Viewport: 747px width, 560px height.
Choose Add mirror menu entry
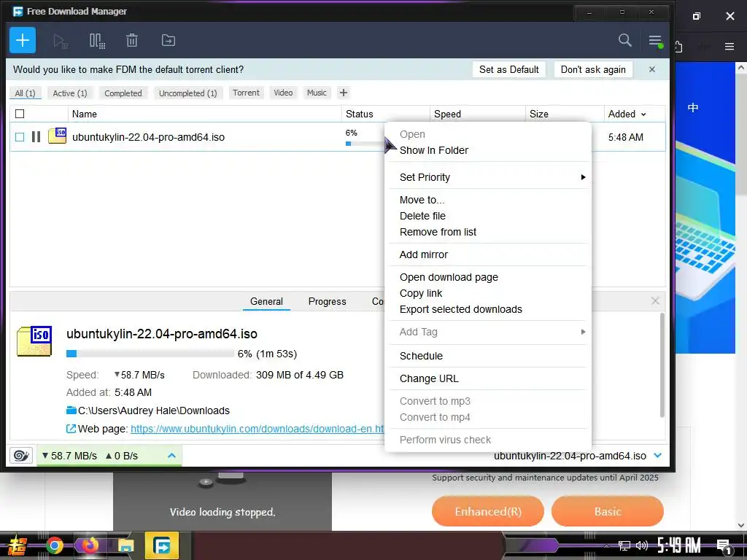[424, 254]
